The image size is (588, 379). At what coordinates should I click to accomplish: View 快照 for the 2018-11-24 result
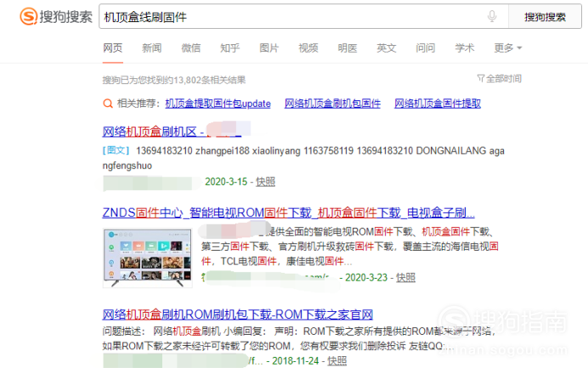point(337,360)
